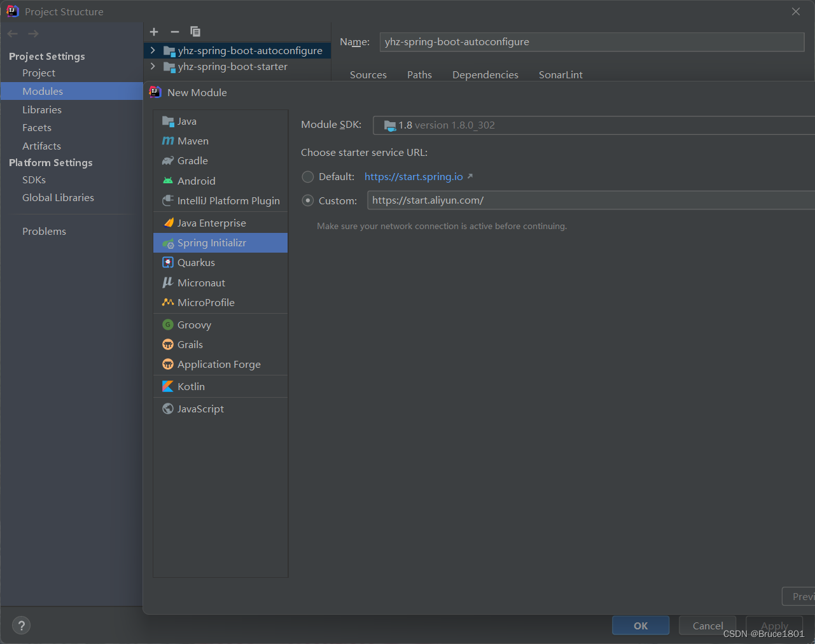
Task: Select the Micronaut icon
Action: tap(168, 283)
